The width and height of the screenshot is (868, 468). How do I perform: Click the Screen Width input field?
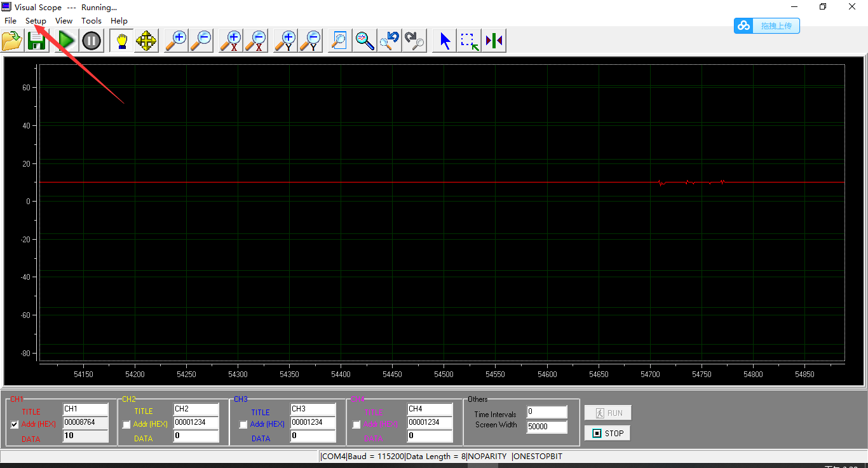(545, 426)
